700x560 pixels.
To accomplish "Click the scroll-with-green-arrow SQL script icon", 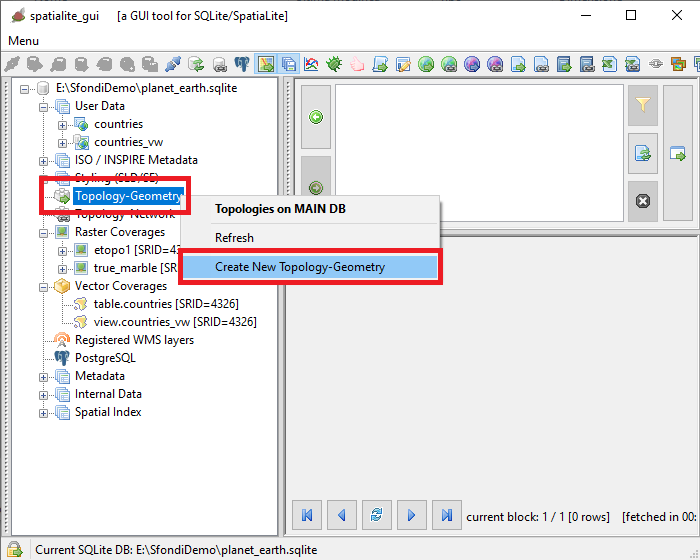I will pos(380,64).
